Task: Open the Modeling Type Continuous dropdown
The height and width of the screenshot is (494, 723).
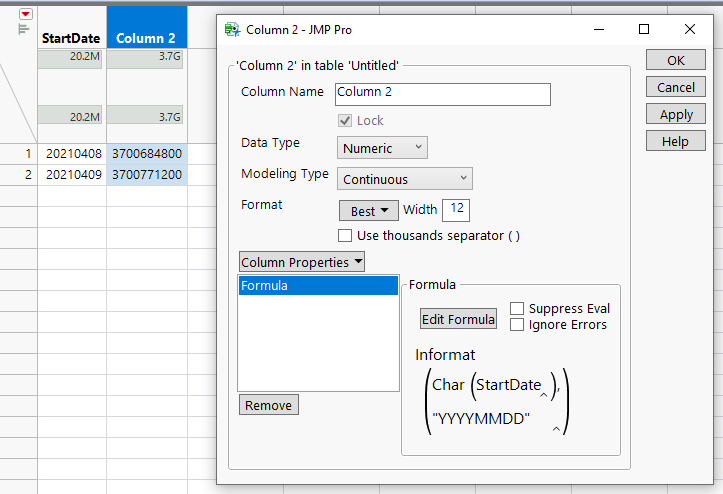Action: coord(405,179)
